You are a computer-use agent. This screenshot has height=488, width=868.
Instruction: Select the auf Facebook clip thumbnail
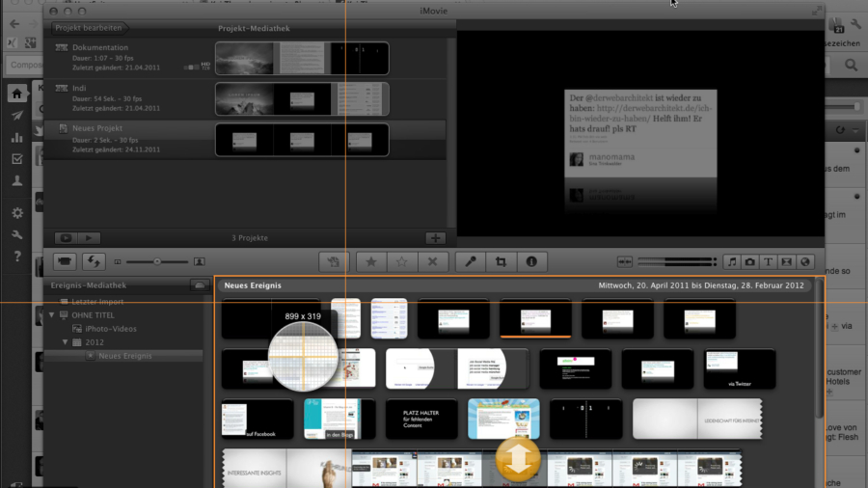point(258,420)
